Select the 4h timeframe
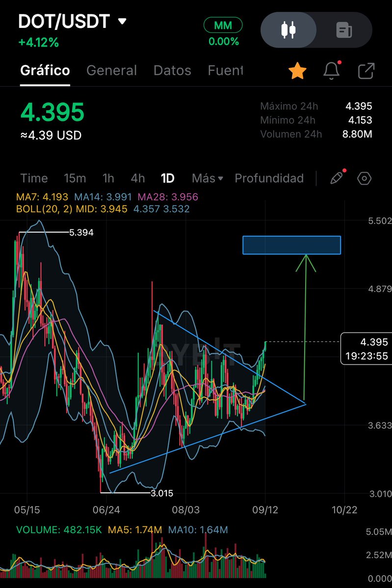Screen dimensions: 392x588 click(138, 178)
